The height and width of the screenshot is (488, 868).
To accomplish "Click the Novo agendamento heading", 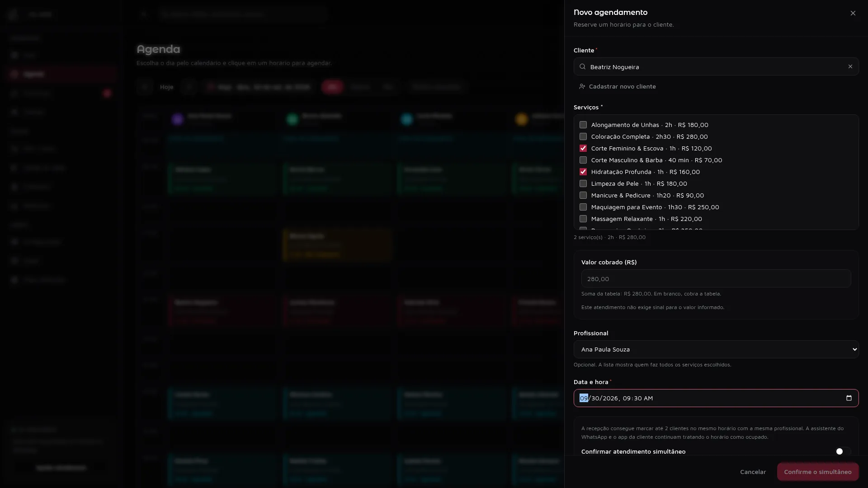I will pos(610,12).
